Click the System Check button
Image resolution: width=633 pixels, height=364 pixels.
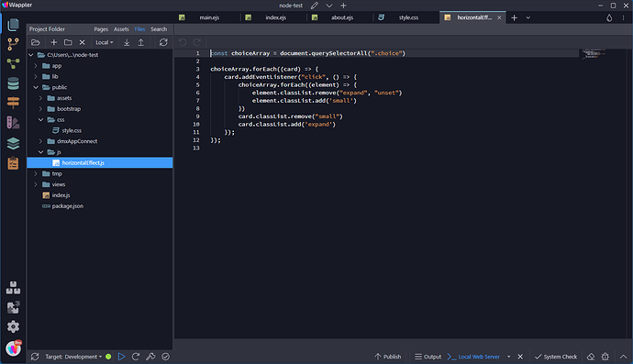556,357
